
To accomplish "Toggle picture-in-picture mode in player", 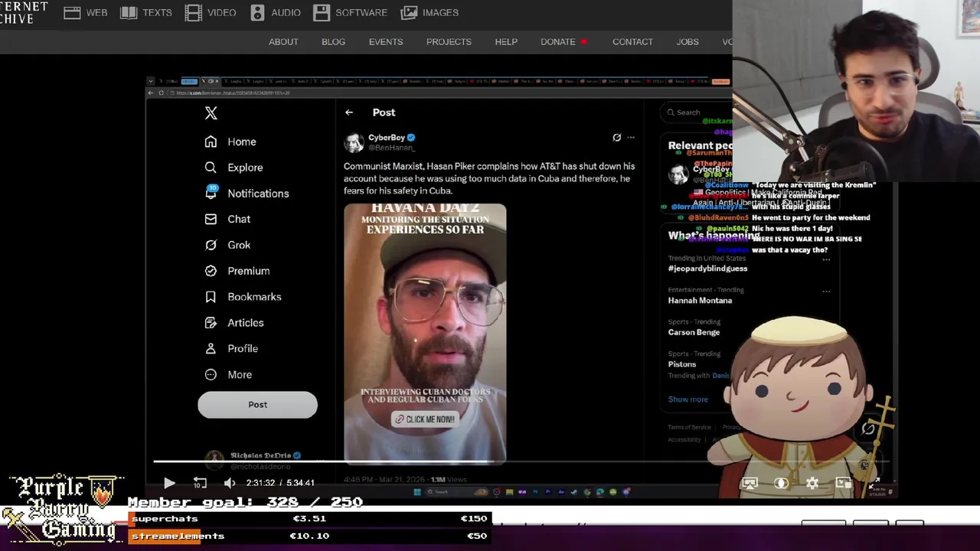I will pos(844,483).
